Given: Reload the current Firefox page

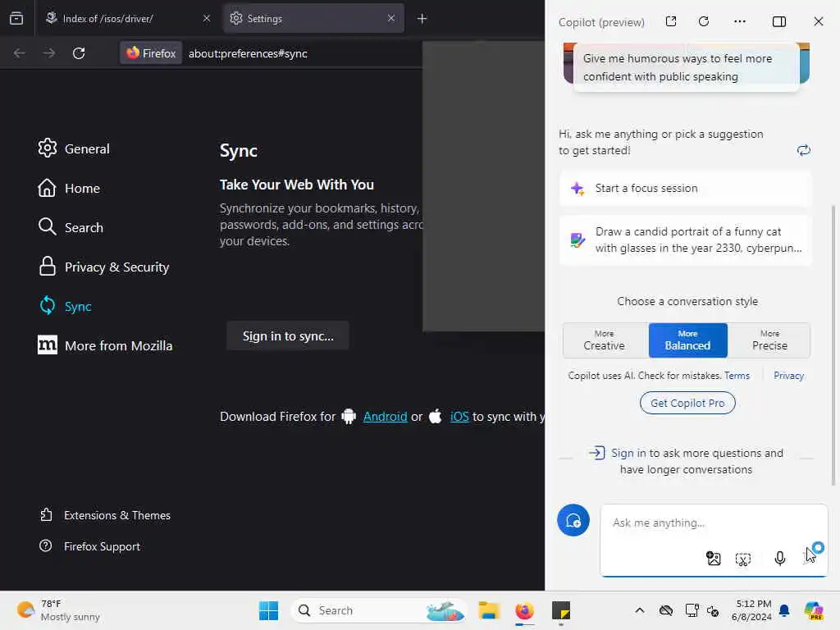Looking at the screenshot, I should click(x=79, y=53).
